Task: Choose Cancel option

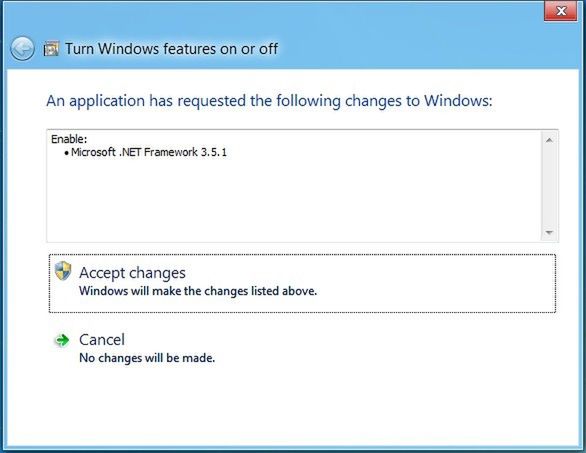Action: pos(102,340)
